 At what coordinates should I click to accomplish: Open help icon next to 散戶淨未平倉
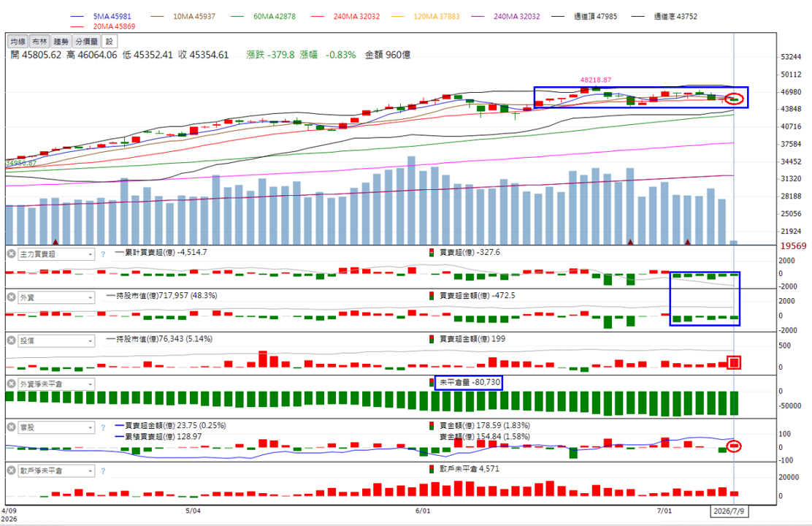click(x=103, y=471)
